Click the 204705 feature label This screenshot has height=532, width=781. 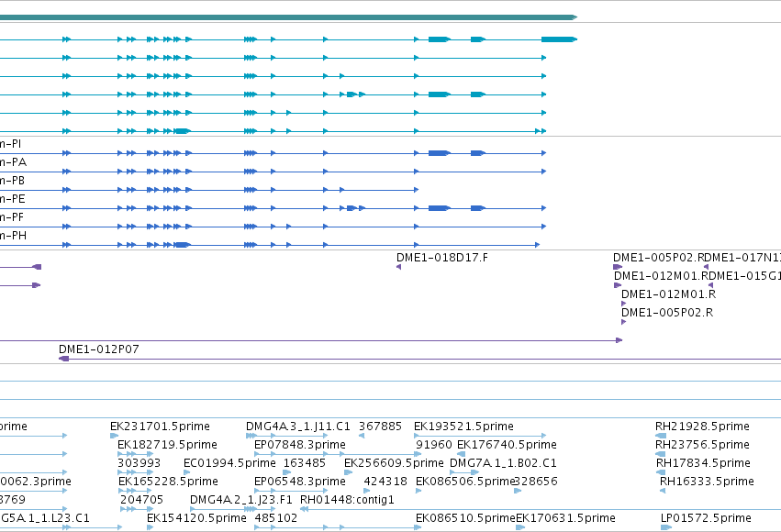click(142, 500)
